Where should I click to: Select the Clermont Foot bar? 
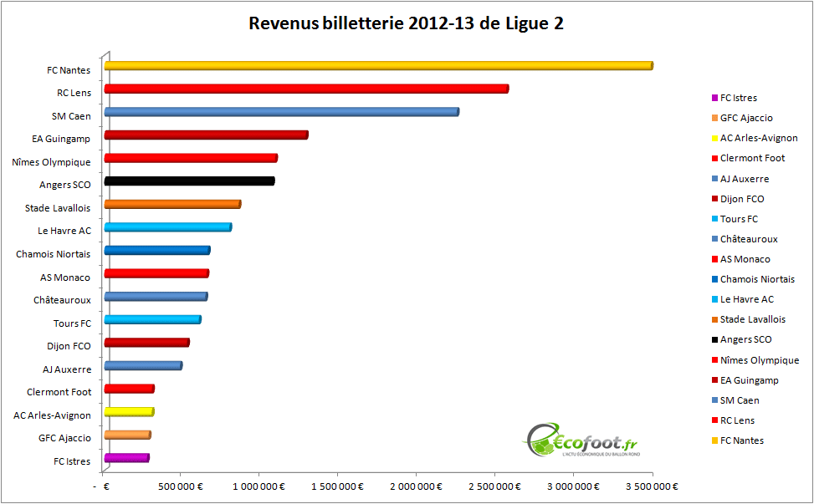click(x=130, y=389)
